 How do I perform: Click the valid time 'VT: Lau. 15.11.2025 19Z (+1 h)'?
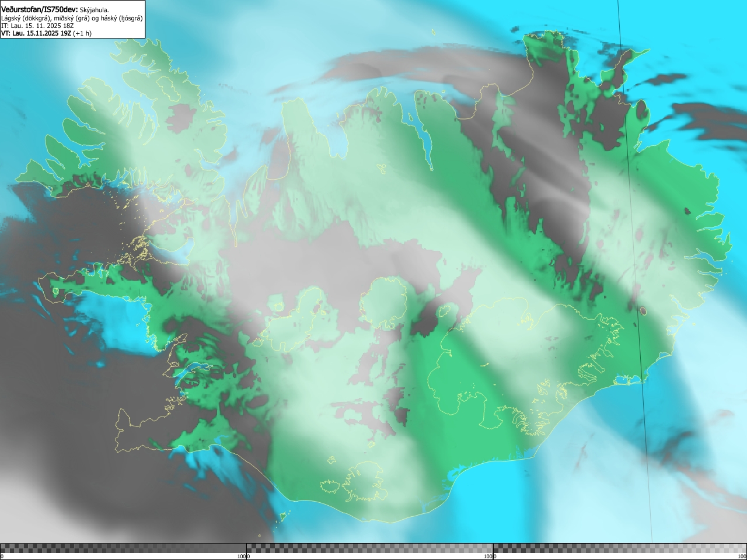point(46,33)
